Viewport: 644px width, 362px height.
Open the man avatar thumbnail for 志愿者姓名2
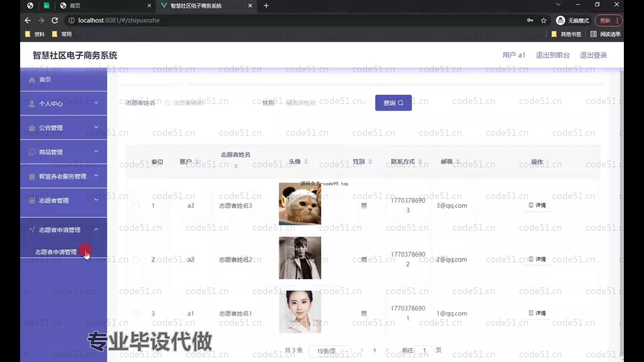point(300,258)
